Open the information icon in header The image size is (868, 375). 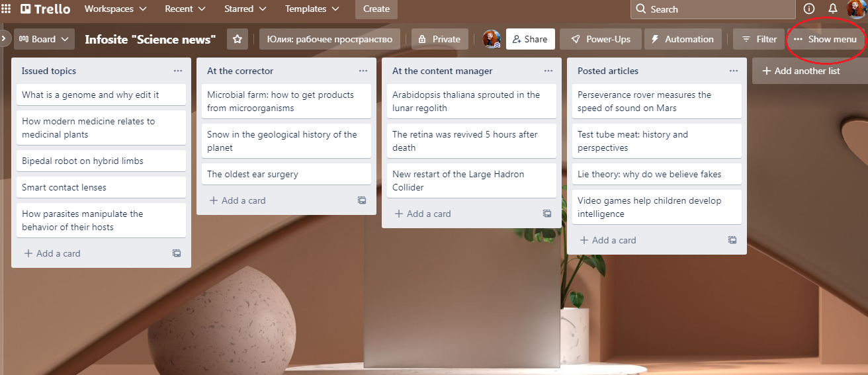point(808,9)
